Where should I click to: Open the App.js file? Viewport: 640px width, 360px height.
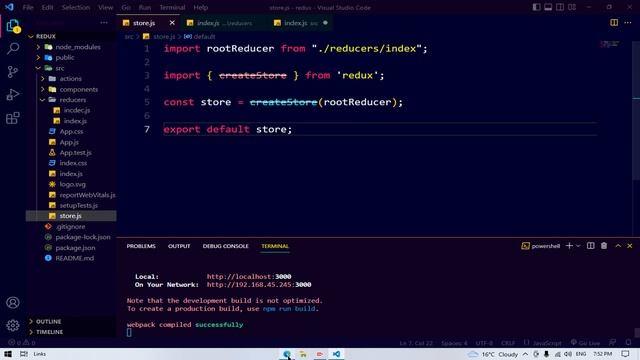tap(69, 142)
